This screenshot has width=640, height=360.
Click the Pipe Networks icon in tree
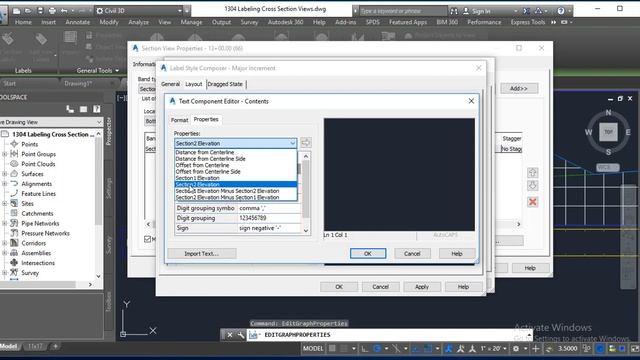point(14,223)
